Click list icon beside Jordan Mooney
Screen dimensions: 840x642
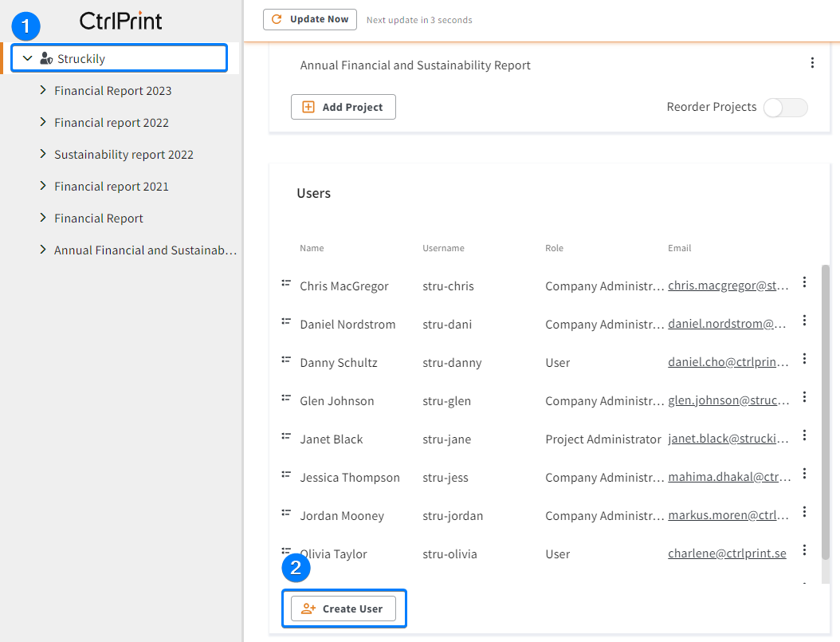[285, 513]
